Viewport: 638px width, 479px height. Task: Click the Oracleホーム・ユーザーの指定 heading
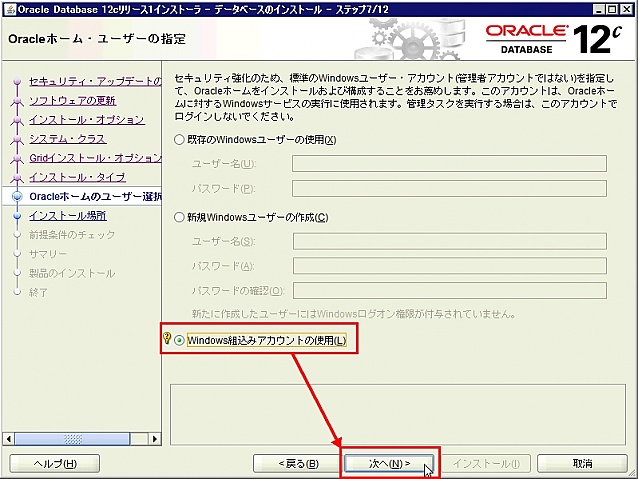[x=97, y=39]
